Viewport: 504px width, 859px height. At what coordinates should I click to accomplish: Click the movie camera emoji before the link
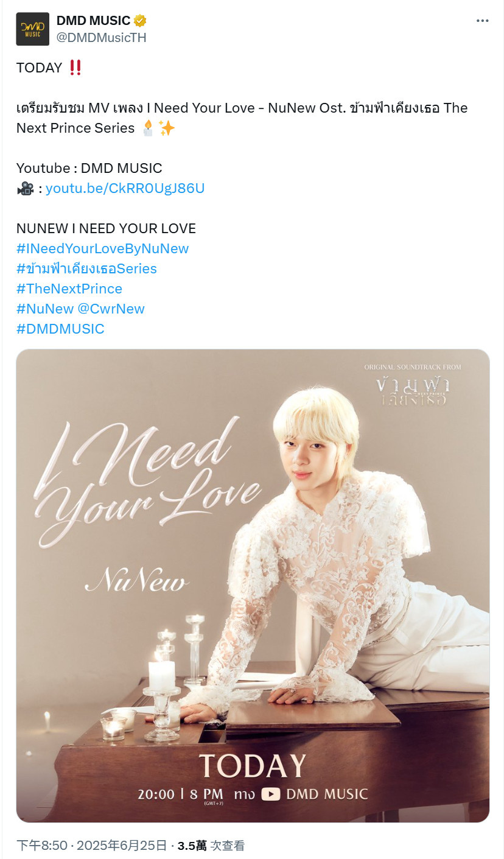25,189
